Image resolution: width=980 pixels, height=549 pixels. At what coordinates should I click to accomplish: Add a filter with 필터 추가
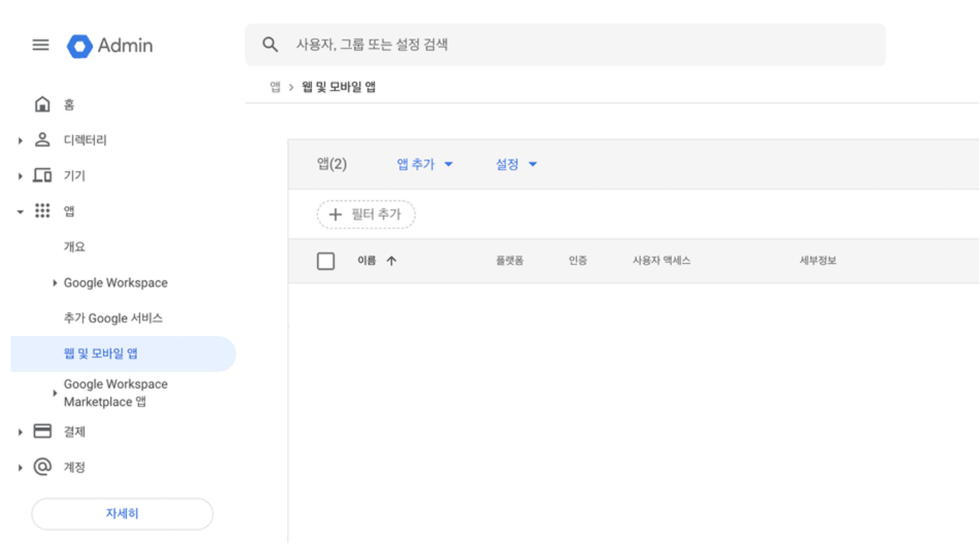(366, 214)
